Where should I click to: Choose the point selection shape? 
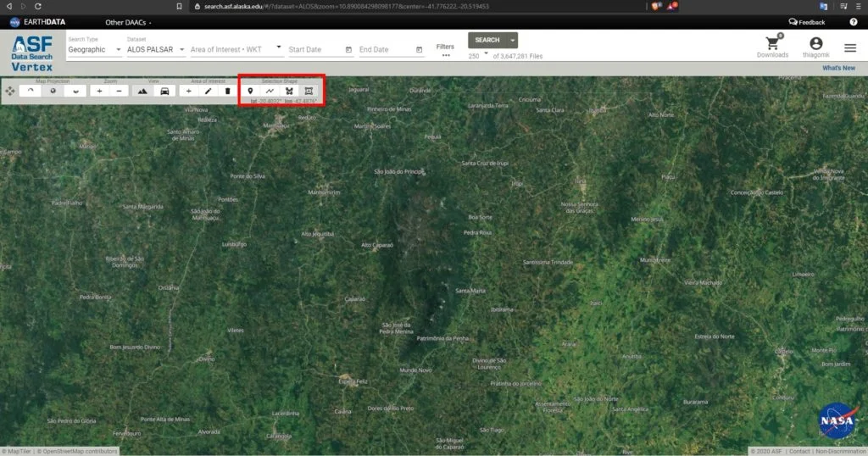(x=250, y=91)
